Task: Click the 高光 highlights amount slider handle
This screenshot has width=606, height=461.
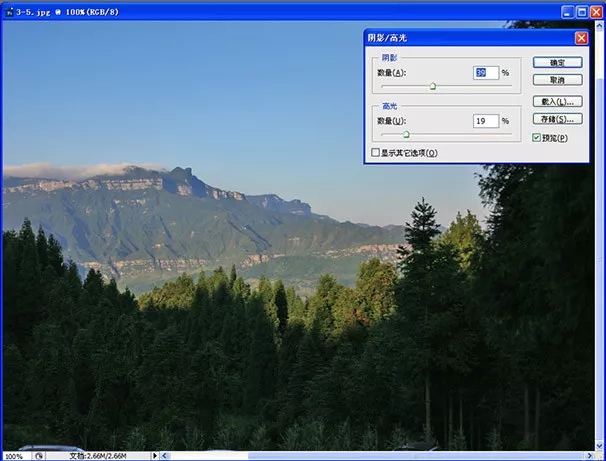Action: click(406, 134)
